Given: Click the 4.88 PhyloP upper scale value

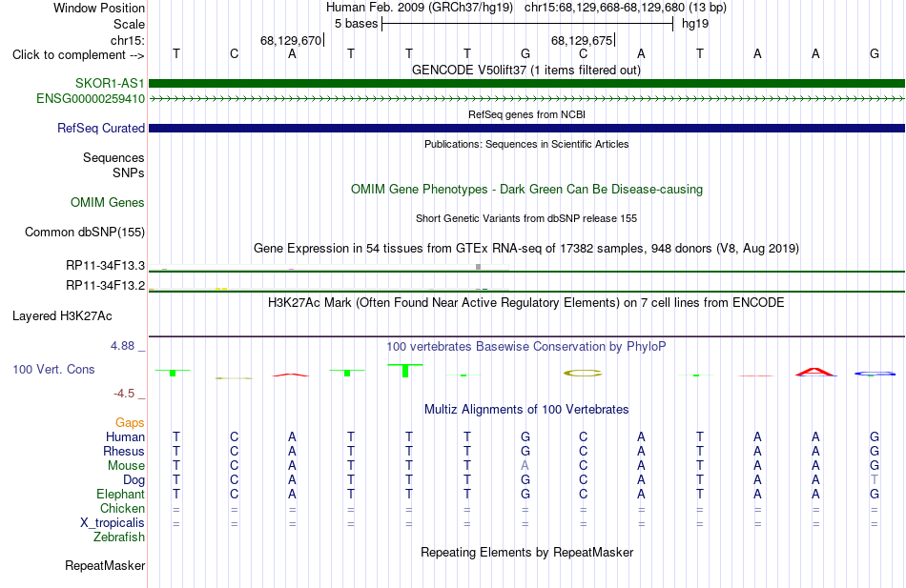Looking at the screenshot, I should pos(122,346).
